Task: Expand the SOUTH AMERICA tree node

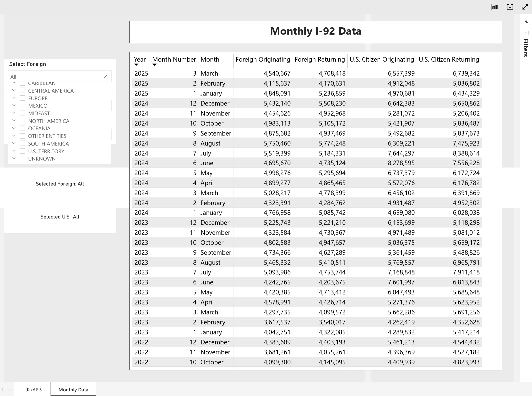Action: [x=14, y=143]
